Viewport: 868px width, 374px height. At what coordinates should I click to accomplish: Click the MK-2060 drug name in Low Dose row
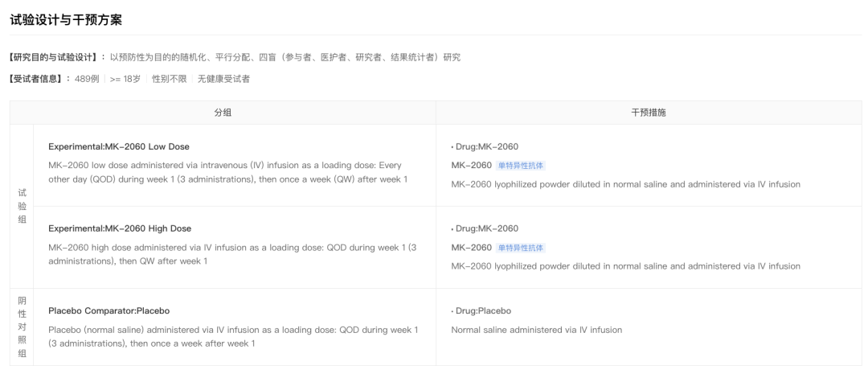[x=471, y=166]
